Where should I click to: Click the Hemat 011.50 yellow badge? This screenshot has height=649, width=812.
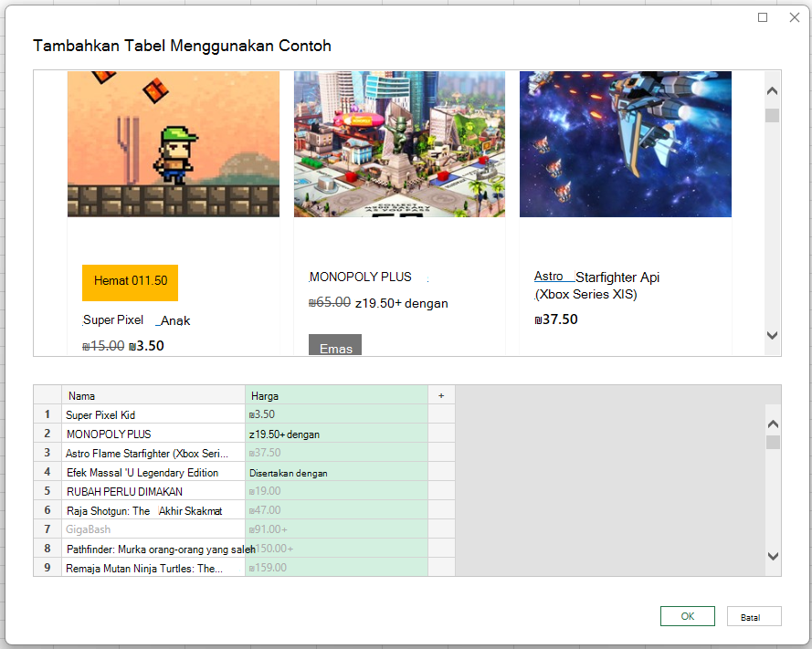coord(130,283)
